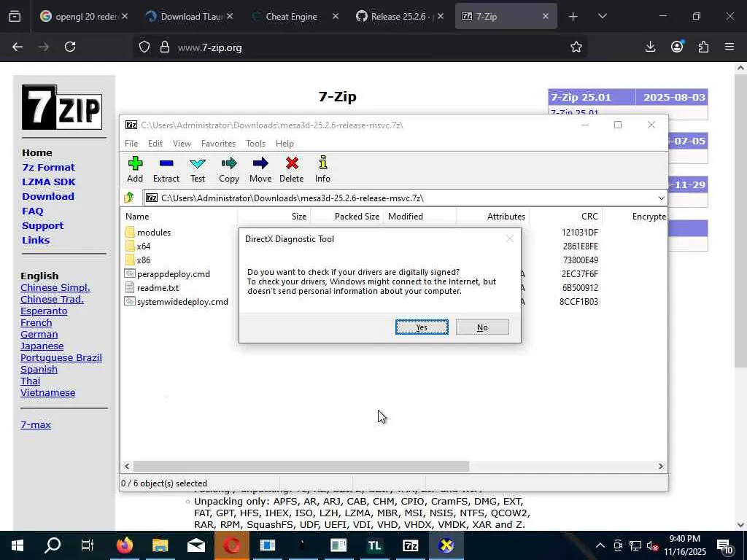The height and width of the screenshot is (560, 747).
Task: Bookmark this page with star icon
Action: (576, 47)
